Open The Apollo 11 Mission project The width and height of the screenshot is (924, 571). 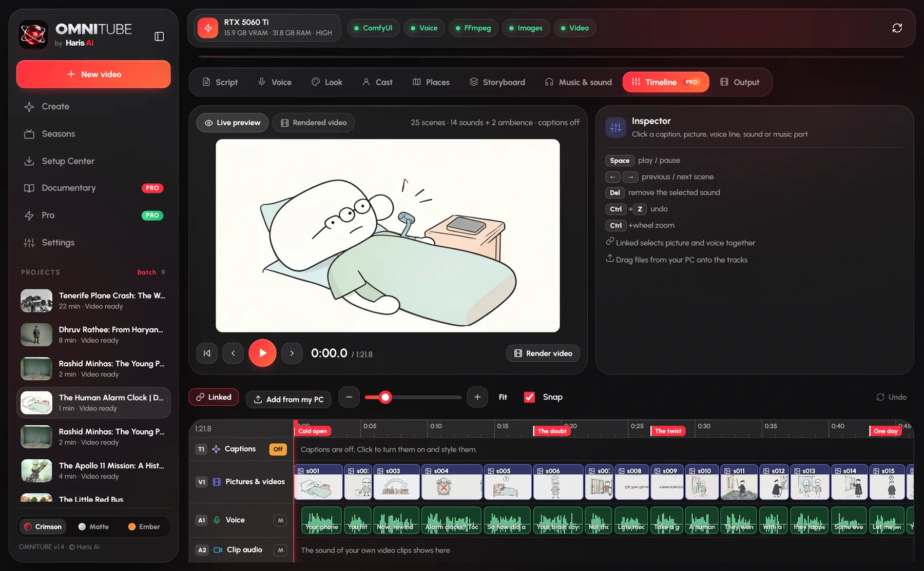coord(93,470)
